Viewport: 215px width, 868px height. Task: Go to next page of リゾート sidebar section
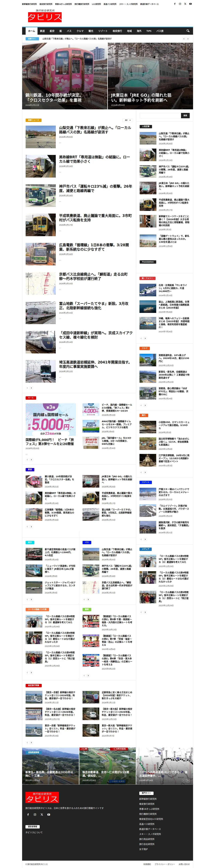click(145, 540)
